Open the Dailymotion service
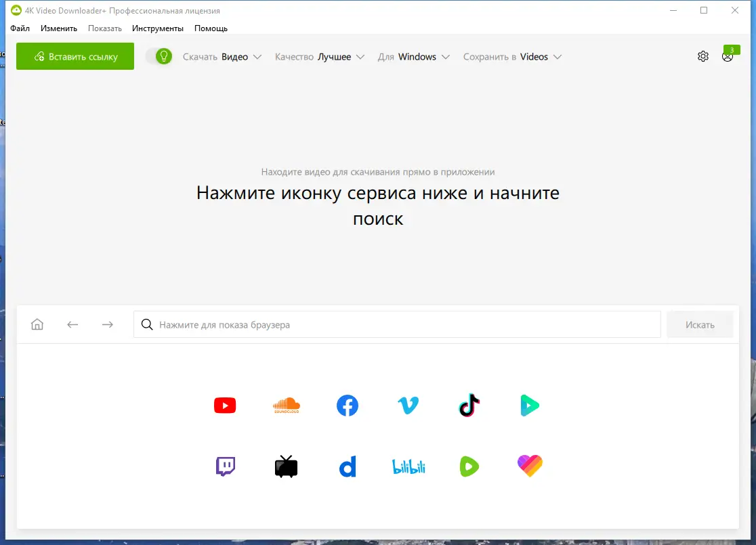 tap(347, 466)
